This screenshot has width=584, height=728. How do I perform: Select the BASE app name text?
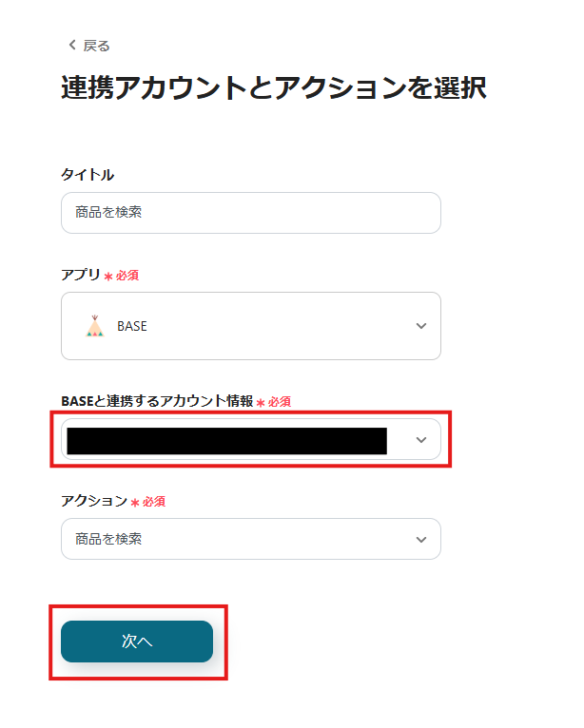point(132,326)
